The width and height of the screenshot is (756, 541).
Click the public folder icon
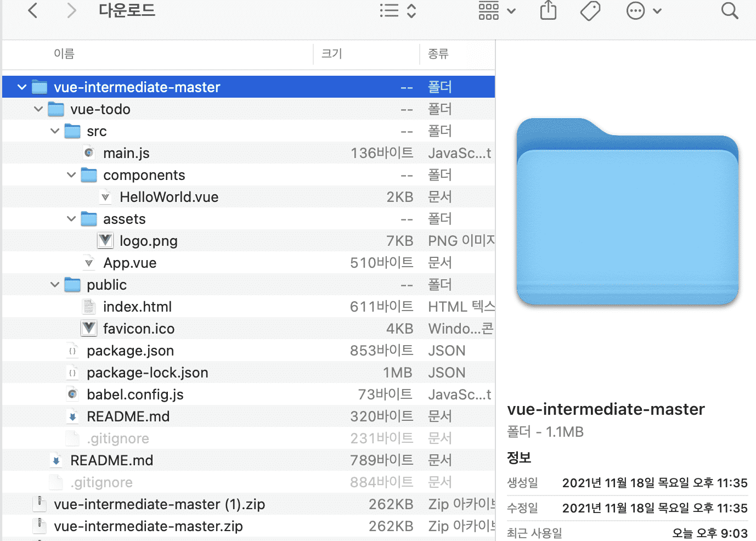[x=72, y=285]
